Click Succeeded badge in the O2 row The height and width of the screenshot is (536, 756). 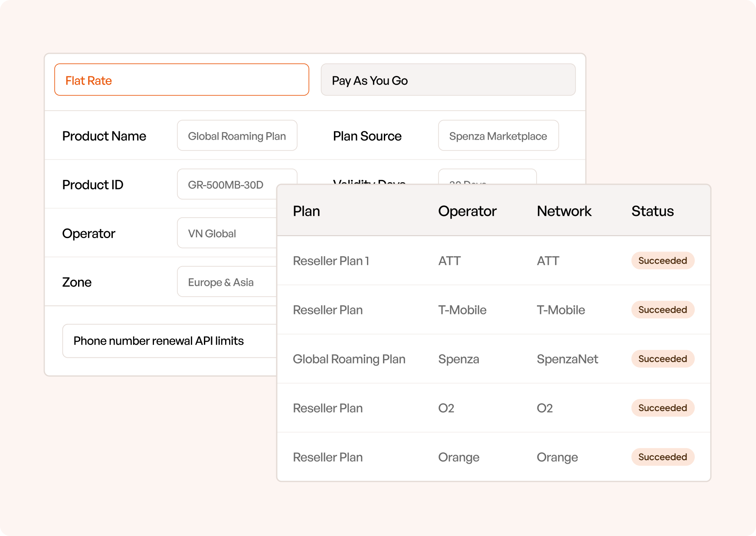[x=662, y=408]
